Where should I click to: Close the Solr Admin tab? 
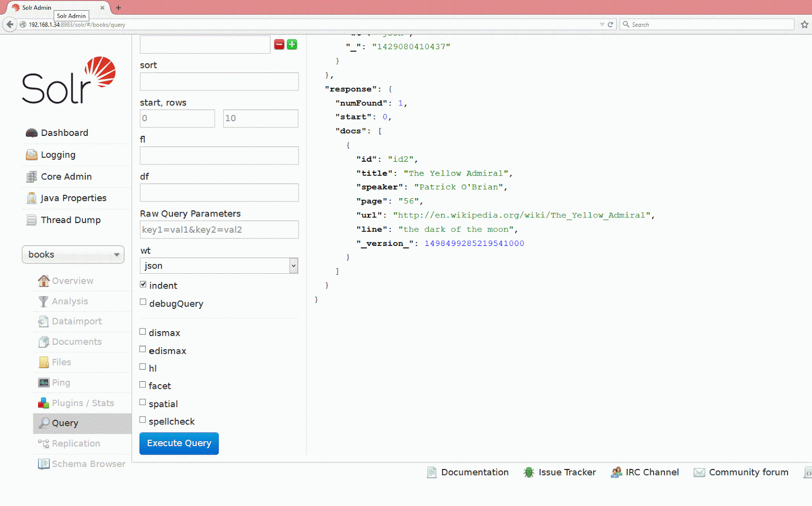(102, 8)
